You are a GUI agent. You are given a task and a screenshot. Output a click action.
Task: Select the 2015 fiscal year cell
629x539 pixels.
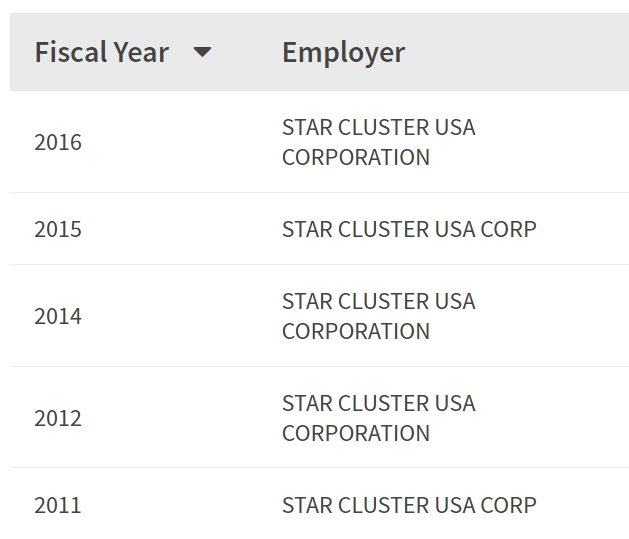[x=58, y=229]
